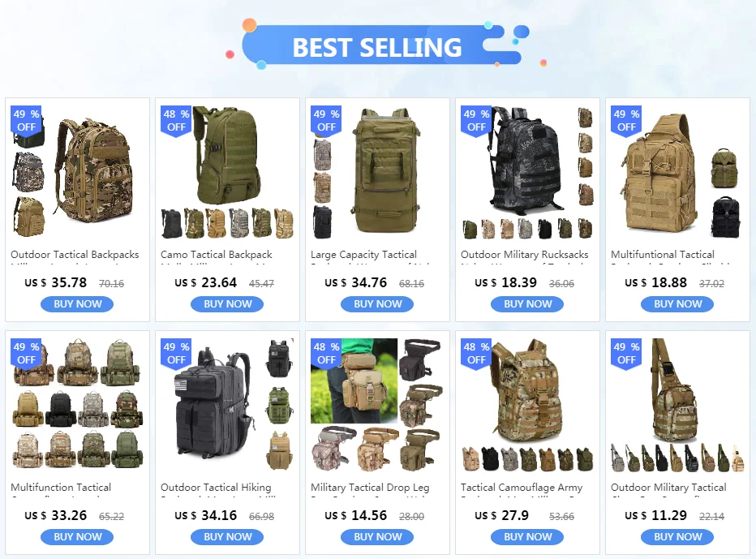View the khaki Multifunctional Tactical sling bag image
The width and height of the screenshot is (756, 559).
coord(677,173)
